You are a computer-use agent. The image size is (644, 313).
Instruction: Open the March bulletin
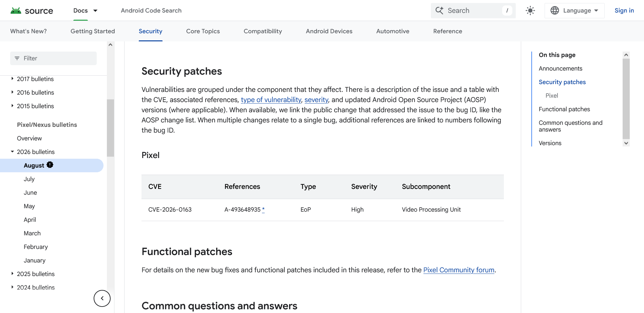tap(32, 233)
